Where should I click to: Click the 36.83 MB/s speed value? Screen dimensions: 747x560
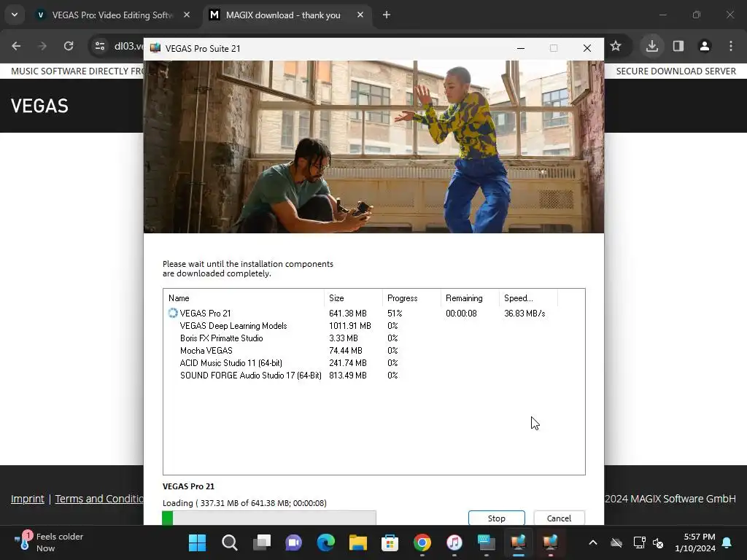525,314
